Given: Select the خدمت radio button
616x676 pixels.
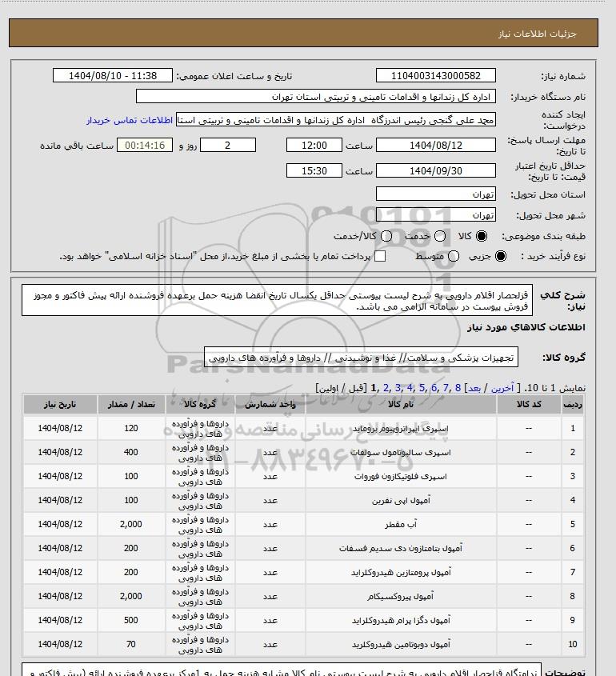Looking at the screenshot, I should [x=440, y=236].
